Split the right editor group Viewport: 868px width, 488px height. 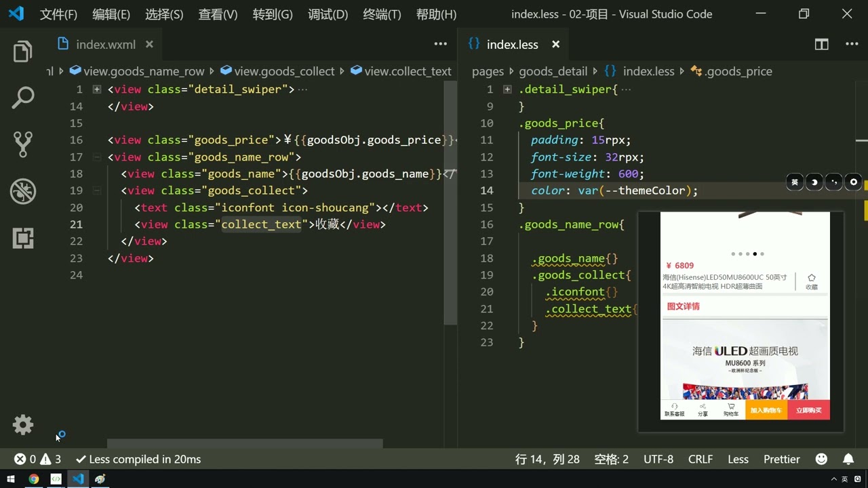pos(821,45)
